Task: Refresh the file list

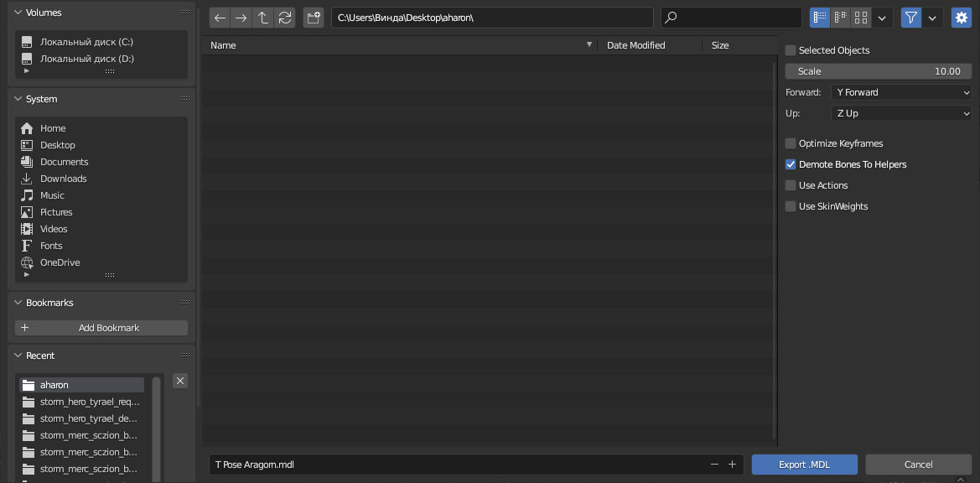Action: tap(285, 18)
